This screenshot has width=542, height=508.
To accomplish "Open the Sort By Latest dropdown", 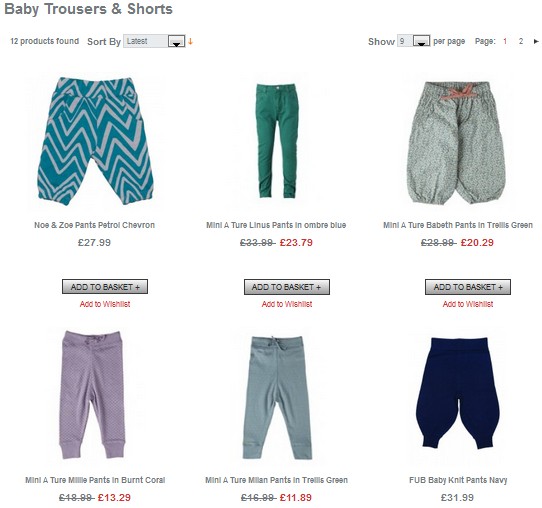I will point(154,41).
